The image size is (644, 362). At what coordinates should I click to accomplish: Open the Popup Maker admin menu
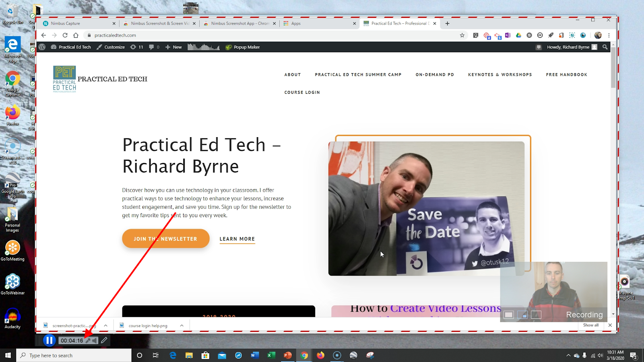[x=243, y=47]
